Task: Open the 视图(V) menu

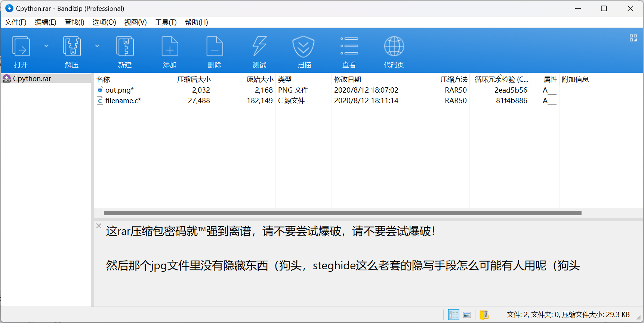Action: pos(135,22)
